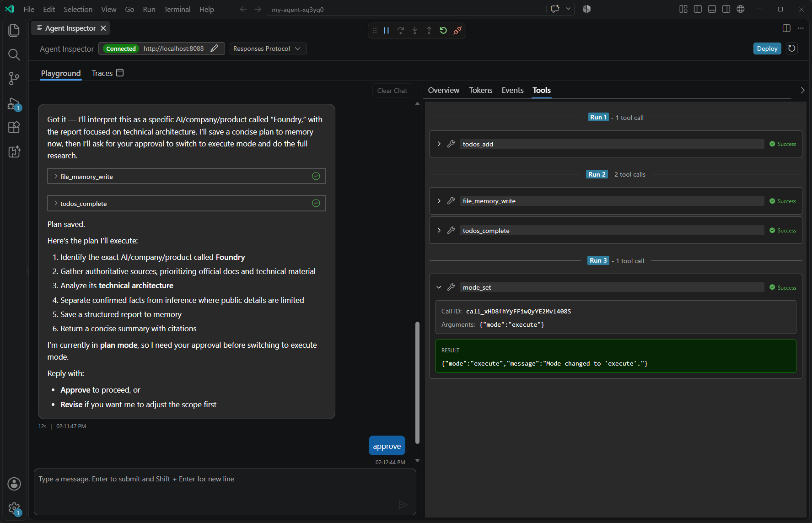
Task: Switch to the Overview tab
Action: coord(443,90)
